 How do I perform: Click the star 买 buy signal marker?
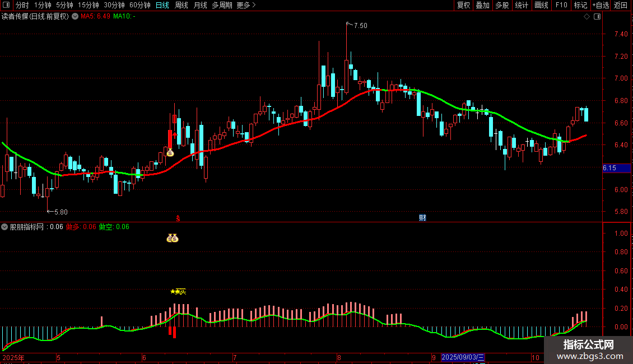(x=178, y=291)
